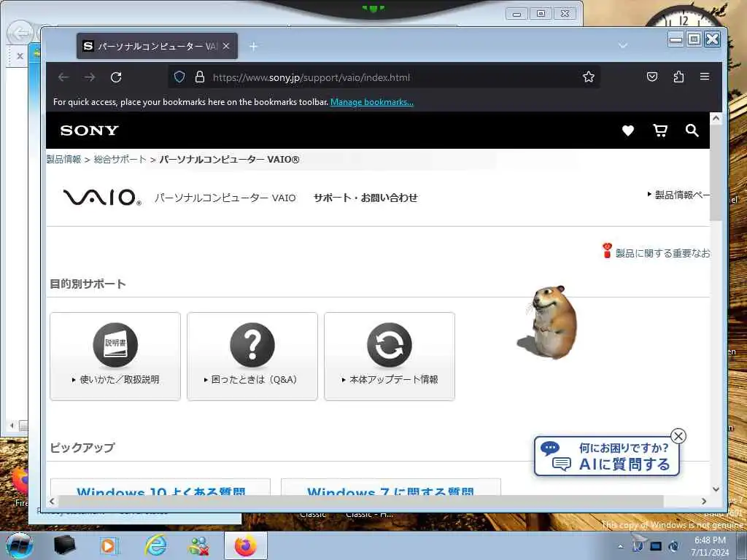Open 製品情報ページ link at right
This screenshot has height=560, width=747.
click(679, 195)
